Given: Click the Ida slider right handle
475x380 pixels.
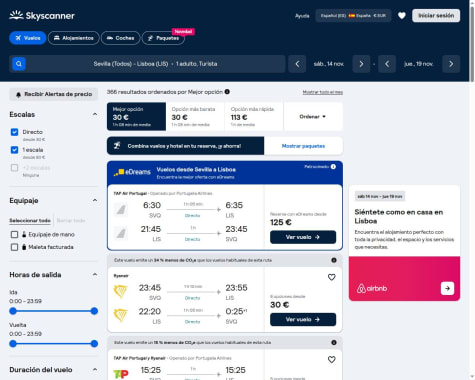Looking at the screenshot, I should [94, 311].
